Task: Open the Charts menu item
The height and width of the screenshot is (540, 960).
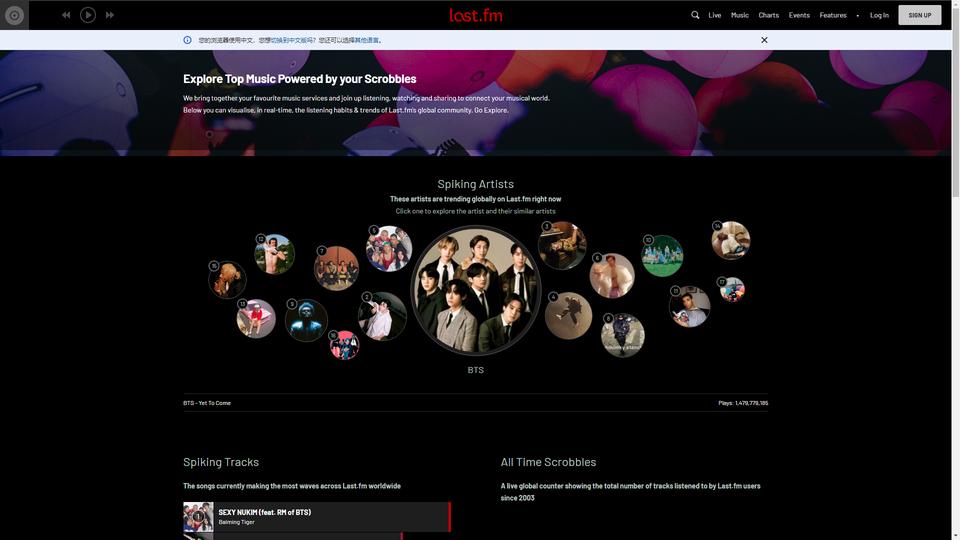Action: coord(768,15)
